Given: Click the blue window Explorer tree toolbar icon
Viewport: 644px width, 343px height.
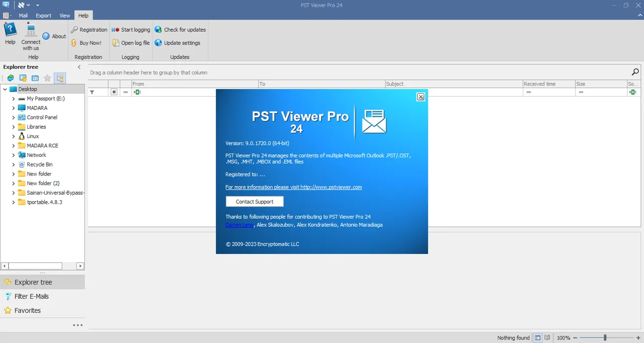Looking at the screenshot, I should [35, 78].
